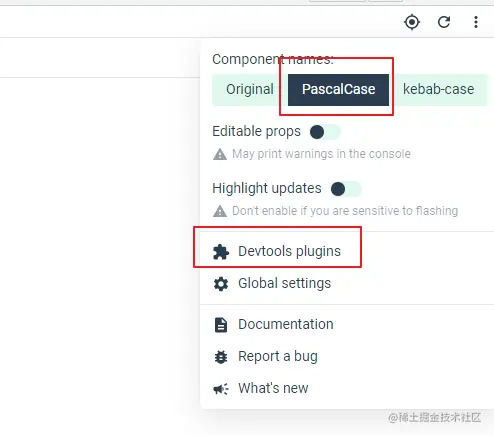
Task: Click the puzzle piece plugins icon
Action: pyautogui.click(x=221, y=252)
